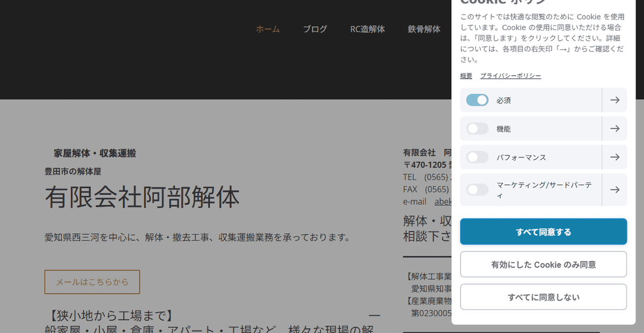Image resolution: width=644 pixels, height=333 pixels.
Task: Open the 鉄骨解体 page
Action: 425,30
